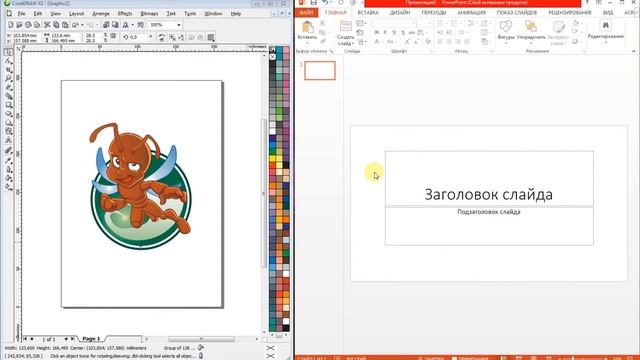Open the Редактирование editing dropdown

(605, 31)
